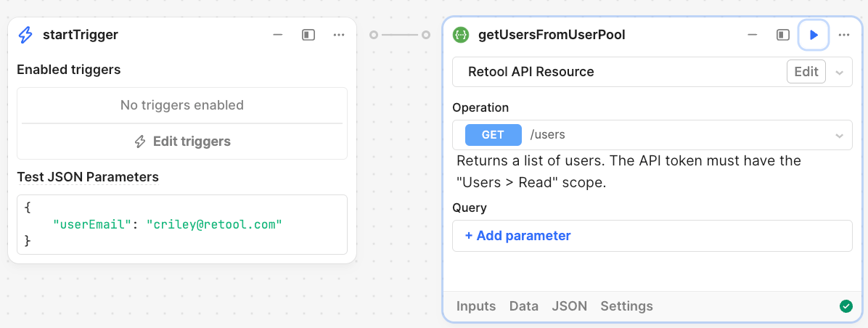Expand the GET /users operation dropdown
Screen dimensions: 868x328
(x=839, y=136)
